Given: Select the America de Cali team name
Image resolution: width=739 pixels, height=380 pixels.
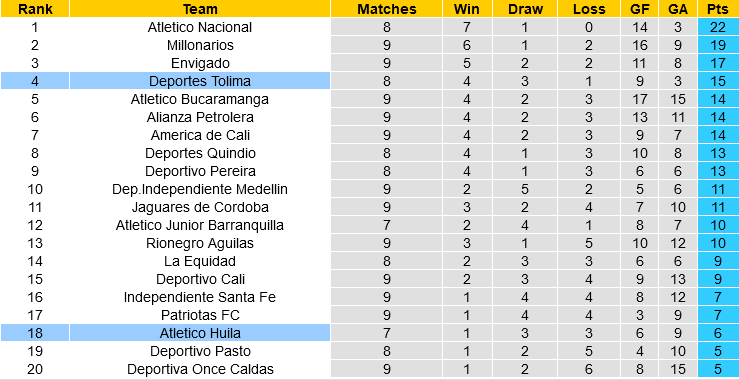Looking at the screenshot, I should pos(200,135).
